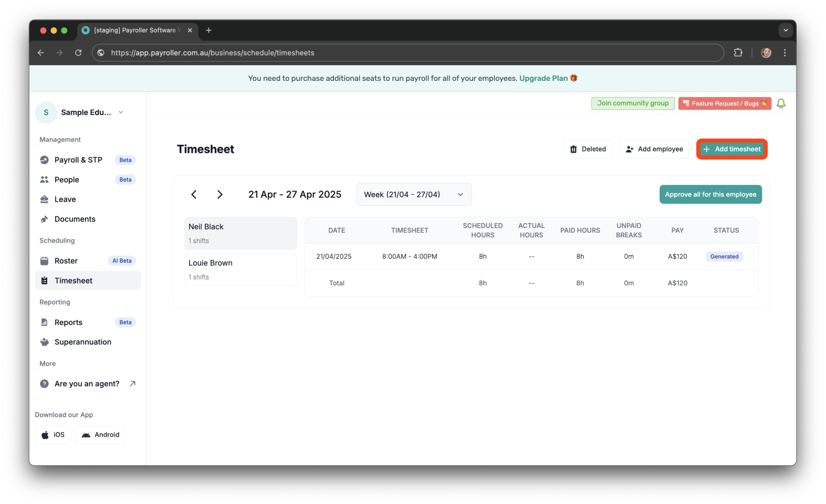Click the external link arrow icon
The height and width of the screenshot is (504, 826).
133,384
